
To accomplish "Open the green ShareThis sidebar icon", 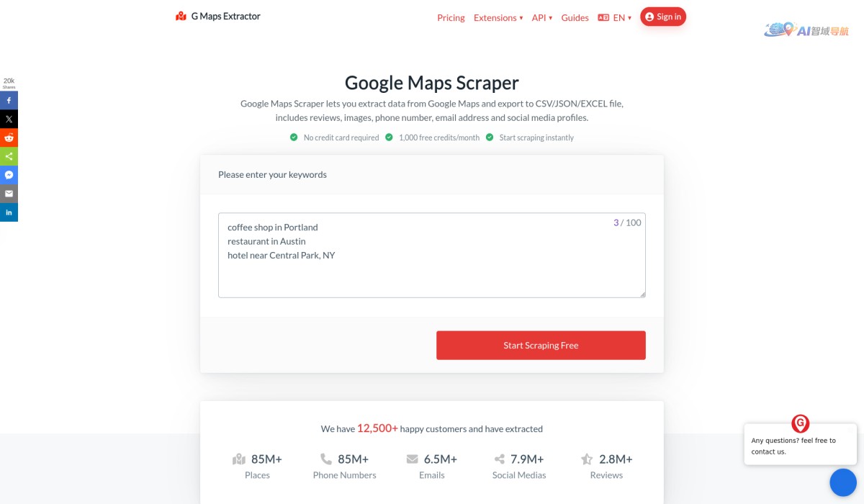I will pyautogui.click(x=9, y=156).
